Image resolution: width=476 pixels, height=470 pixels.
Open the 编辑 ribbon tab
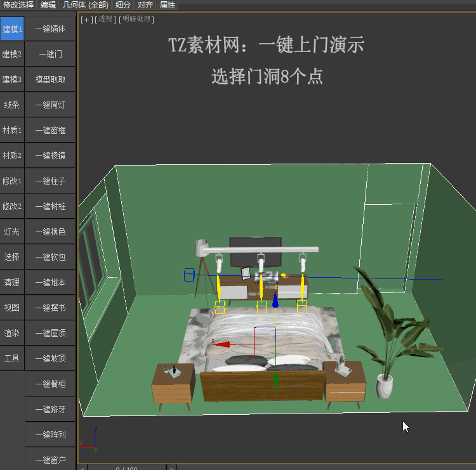pos(48,5)
